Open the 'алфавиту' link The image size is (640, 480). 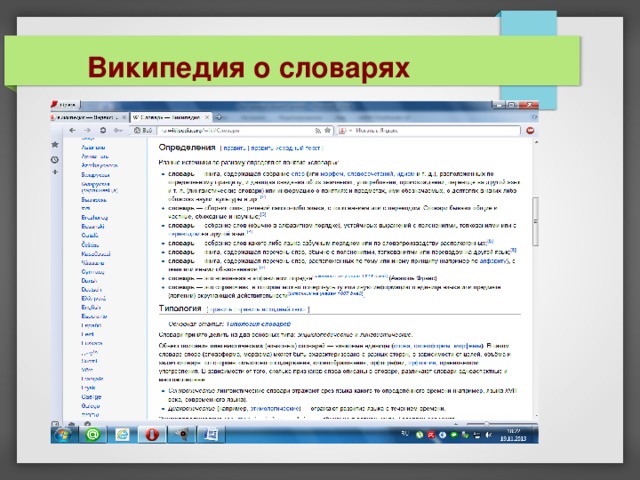493,261
